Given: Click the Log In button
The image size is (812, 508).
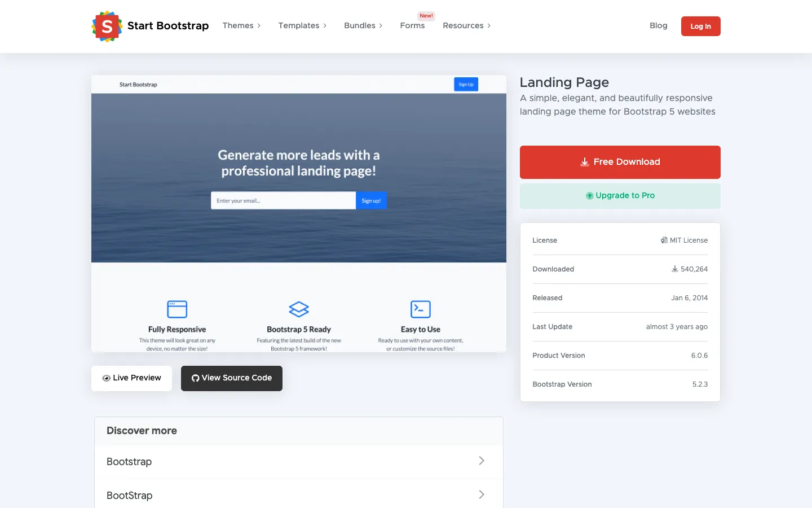Looking at the screenshot, I should [700, 27].
